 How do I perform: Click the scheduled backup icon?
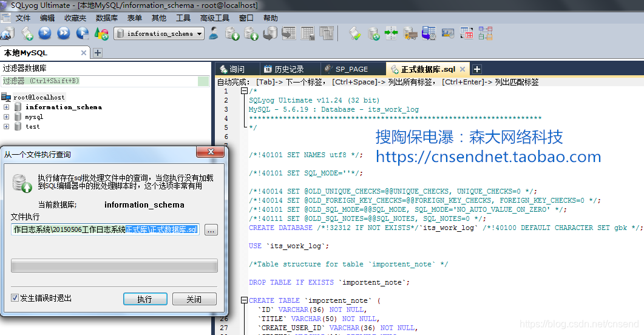tap(429, 33)
